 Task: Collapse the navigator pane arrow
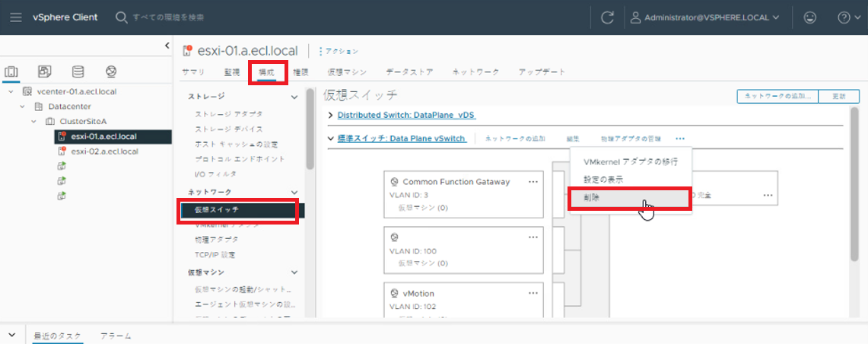pos(167,46)
